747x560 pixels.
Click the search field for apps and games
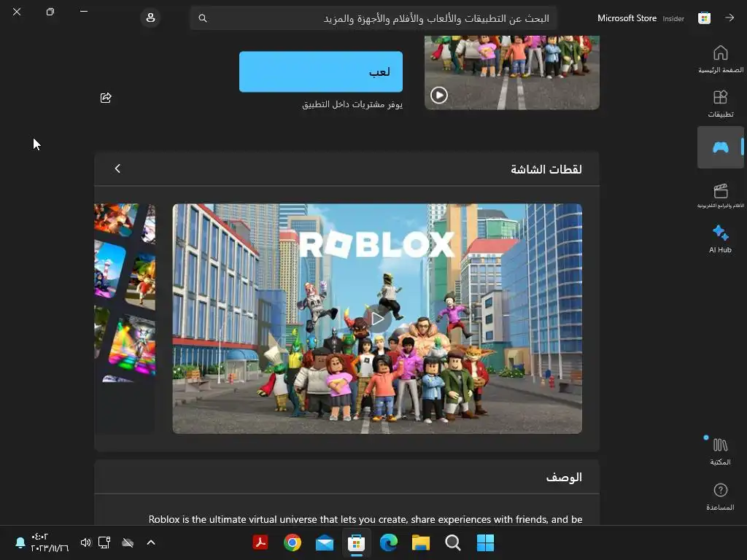tap(373, 18)
